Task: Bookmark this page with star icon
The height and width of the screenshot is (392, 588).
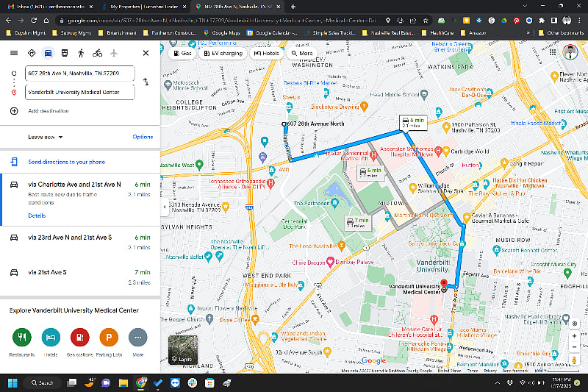Action: pos(426,21)
